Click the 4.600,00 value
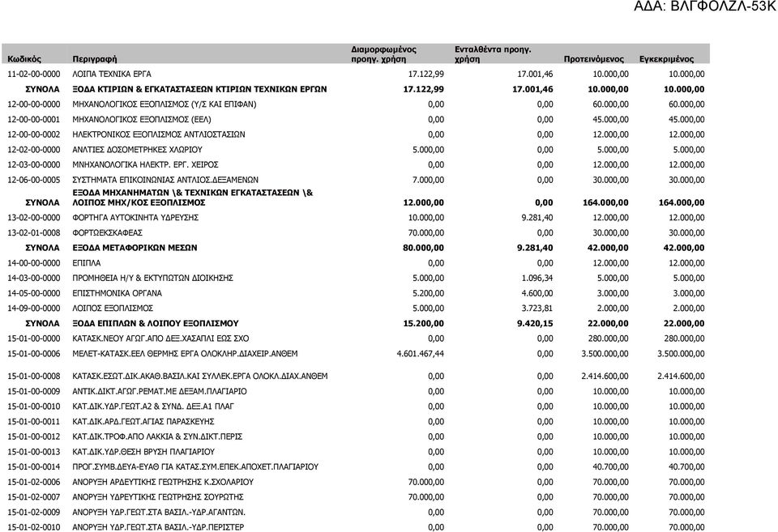 click(537, 293)
